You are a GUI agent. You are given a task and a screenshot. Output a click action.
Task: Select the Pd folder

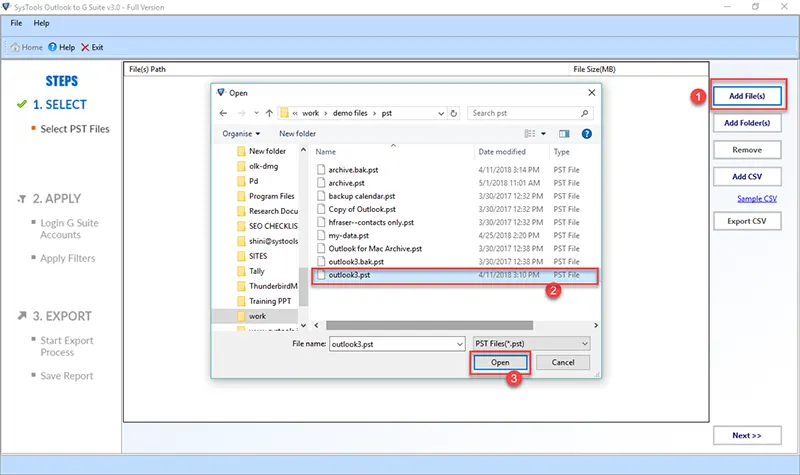(x=248, y=181)
